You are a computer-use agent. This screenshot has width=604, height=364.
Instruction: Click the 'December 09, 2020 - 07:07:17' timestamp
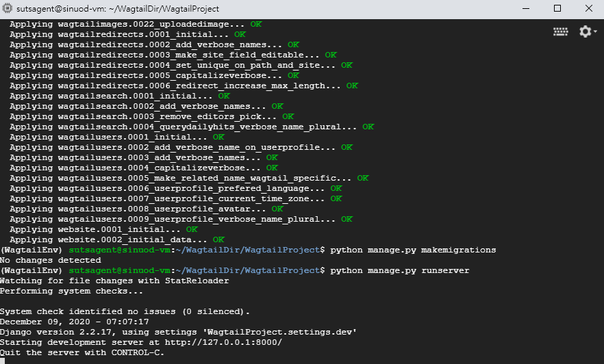[x=75, y=322]
